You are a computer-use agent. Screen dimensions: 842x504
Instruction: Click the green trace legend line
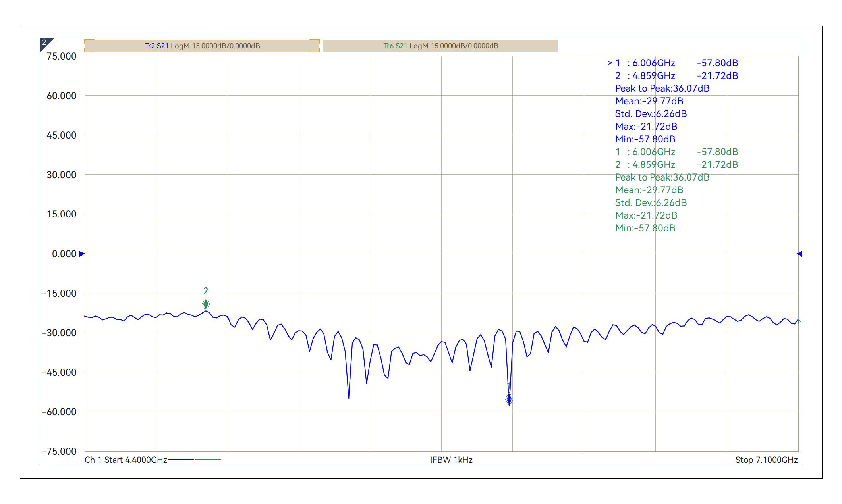click(x=208, y=460)
